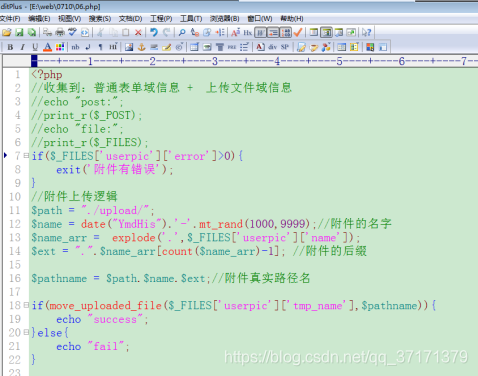The width and height of the screenshot is (478, 376).
Task: Click the PRE tag icon
Action: [x=232, y=47]
